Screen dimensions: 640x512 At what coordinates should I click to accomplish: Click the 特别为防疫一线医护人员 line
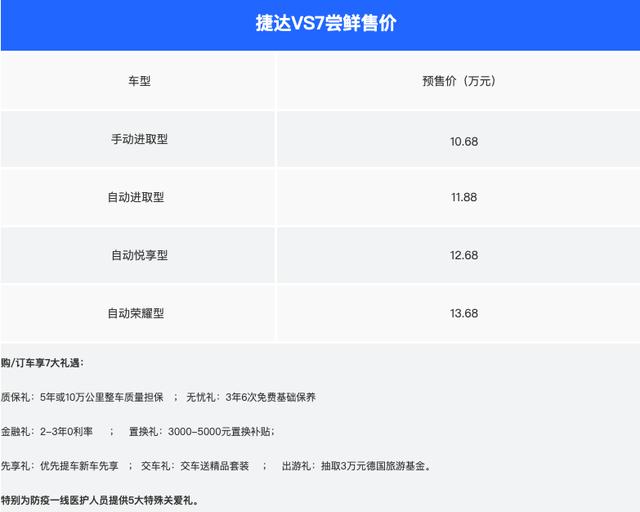coord(100,500)
